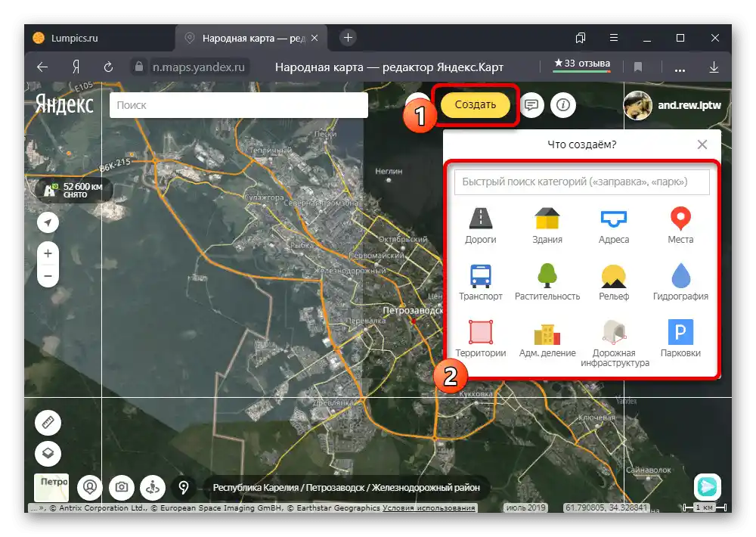
Task: Open the browser tab collections icon
Action: pyautogui.click(x=581, y=38)
